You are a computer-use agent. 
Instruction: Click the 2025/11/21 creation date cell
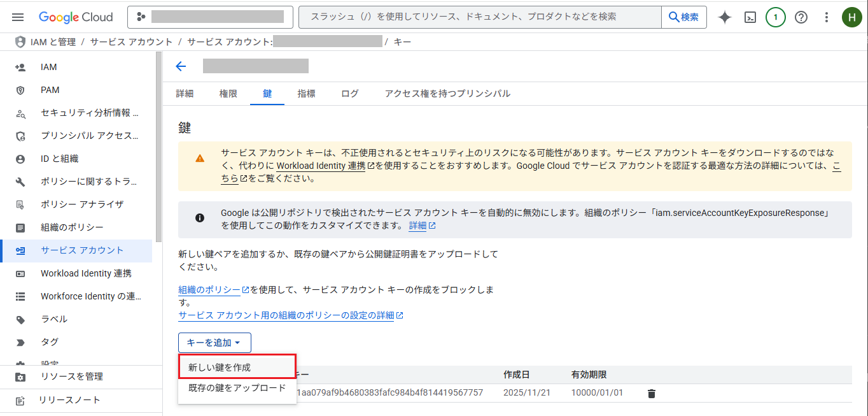[x=526, y=393]
